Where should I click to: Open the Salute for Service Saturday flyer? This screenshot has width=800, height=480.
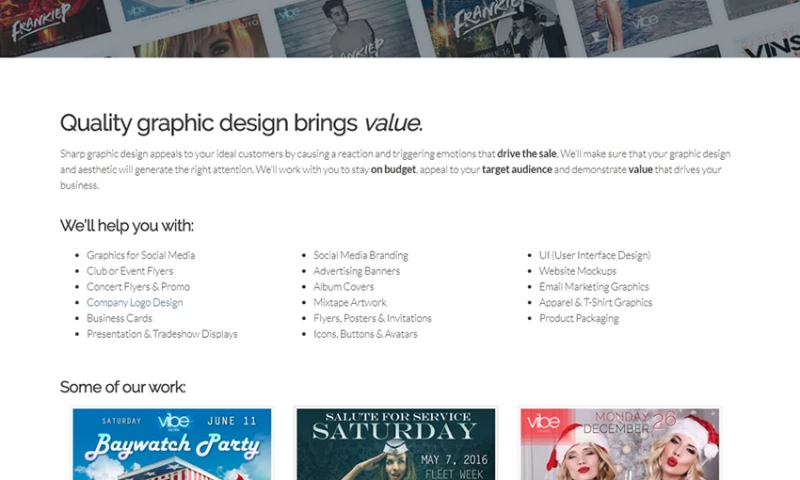[x=395, y=443]
